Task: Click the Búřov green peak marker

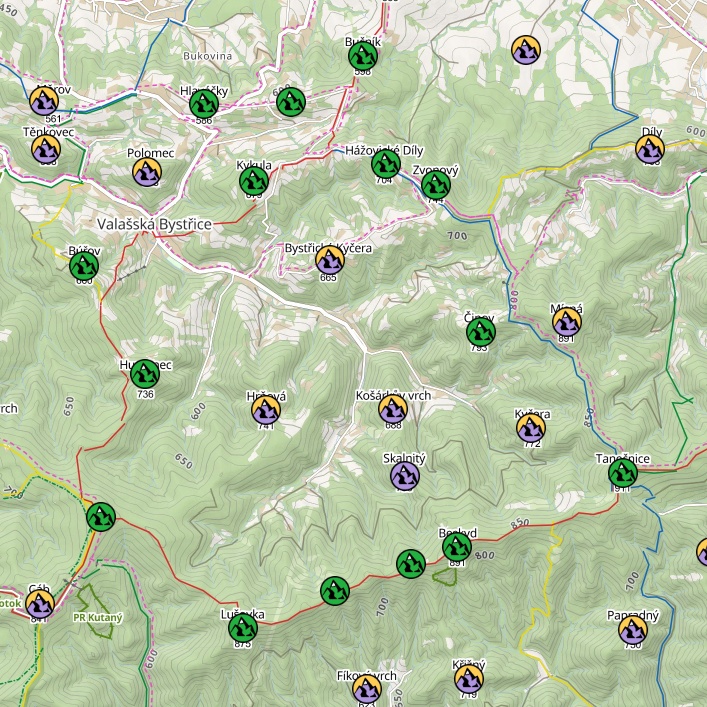Action: click(x=84, y=266)
